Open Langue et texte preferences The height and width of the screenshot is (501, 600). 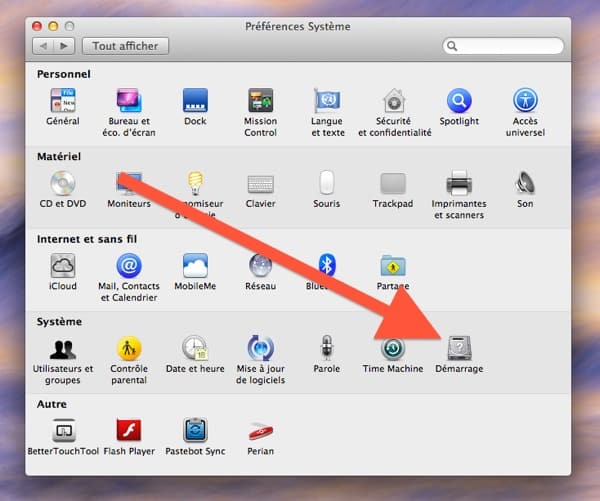coord(327,100)
